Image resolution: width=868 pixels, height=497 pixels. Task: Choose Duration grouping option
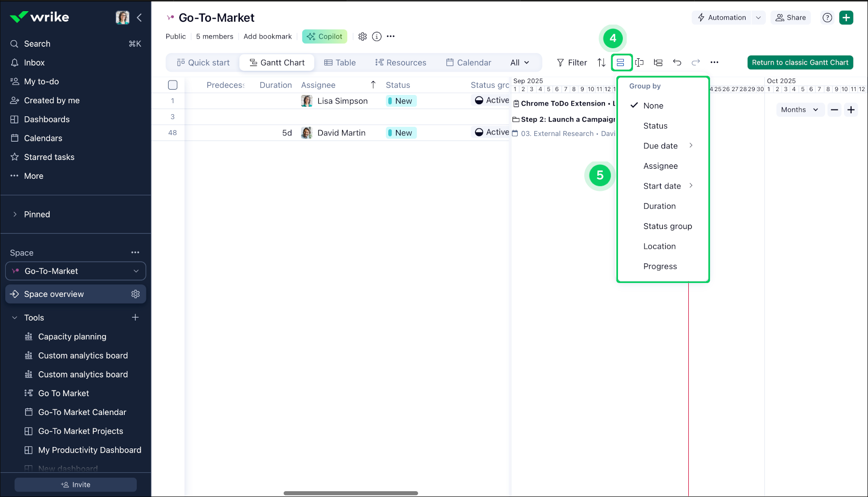click(659, 206)
